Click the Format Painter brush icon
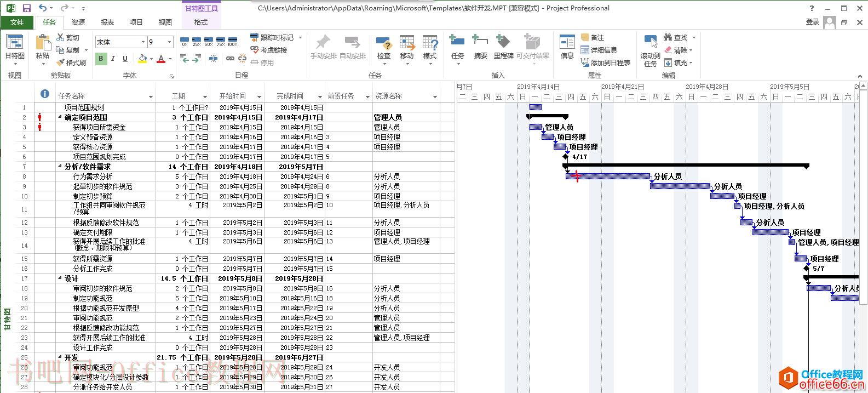 click(60, 62)
